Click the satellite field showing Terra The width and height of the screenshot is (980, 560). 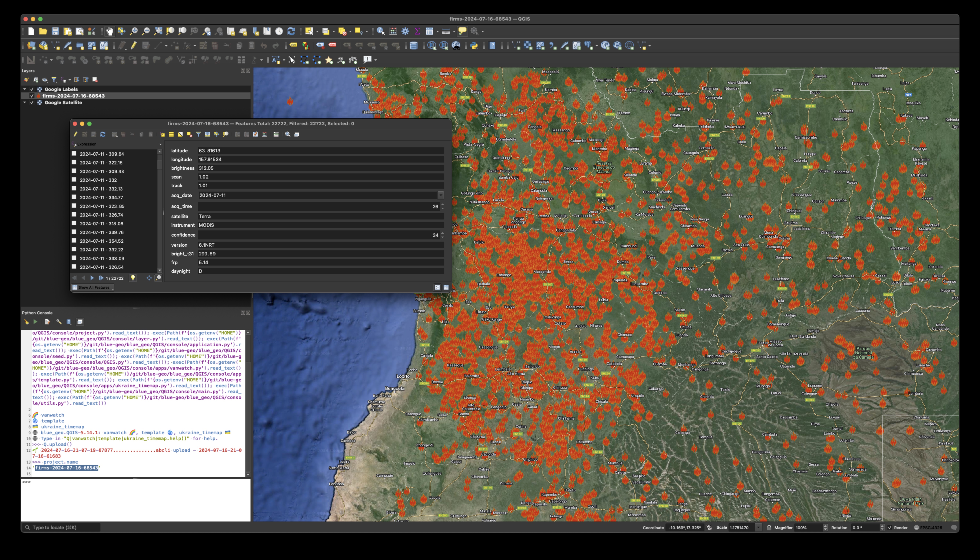click(321, 217)
